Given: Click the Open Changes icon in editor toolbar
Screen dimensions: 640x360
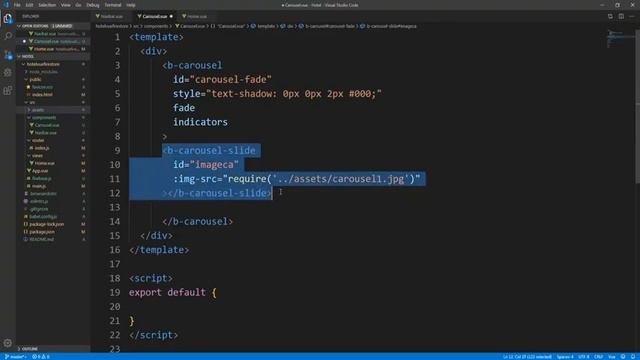Looking at the screenshot, I should tap(610, 16).
